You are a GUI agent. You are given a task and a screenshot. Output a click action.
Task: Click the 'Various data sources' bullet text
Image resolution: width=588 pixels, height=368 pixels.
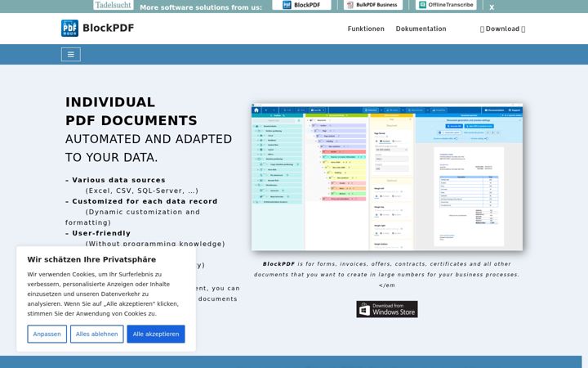pos(118,180)
